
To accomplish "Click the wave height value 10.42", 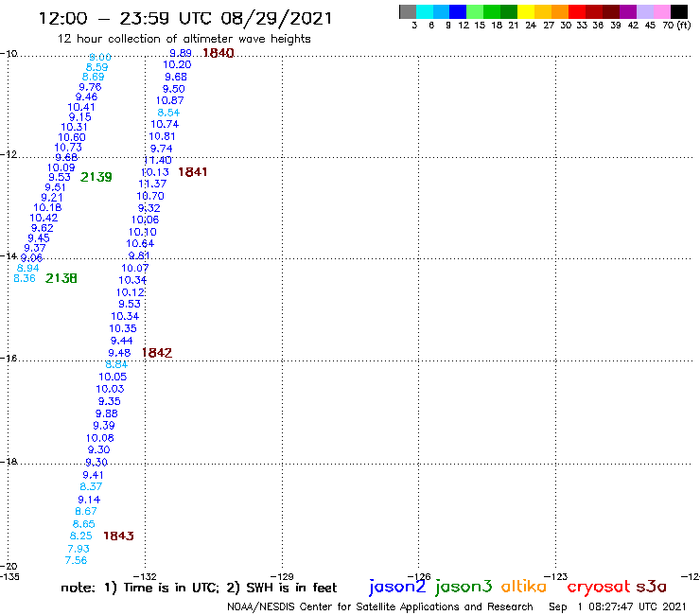I will pos(44,219).
